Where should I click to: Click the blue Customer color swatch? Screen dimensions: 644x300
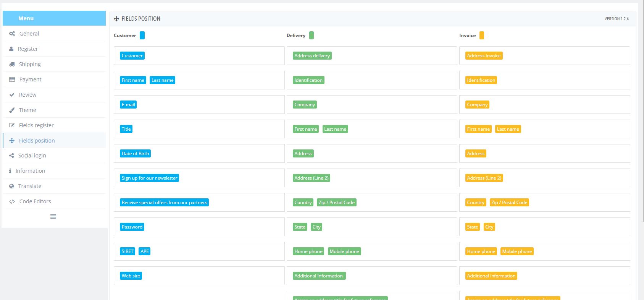[142, 36]
